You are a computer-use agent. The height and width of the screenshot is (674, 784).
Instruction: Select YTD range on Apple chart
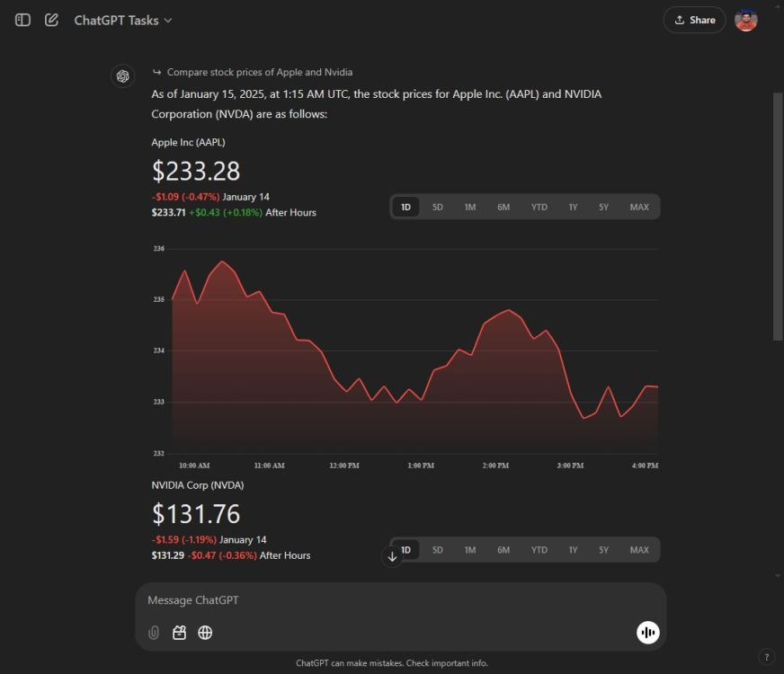click(x=539, y=208)
